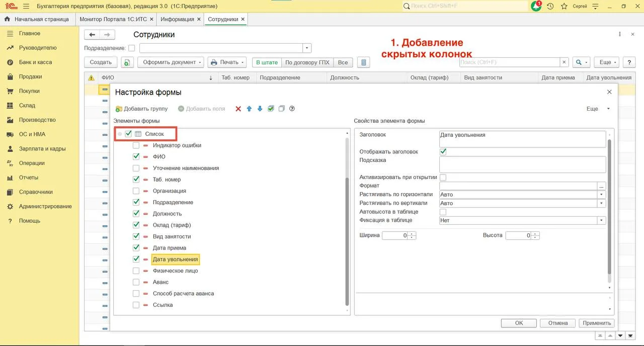The width and height of the screenshot is (644, 346).
Task: Open the Растягивать по вертикали dropdown
Action: (x=602, y=203)
